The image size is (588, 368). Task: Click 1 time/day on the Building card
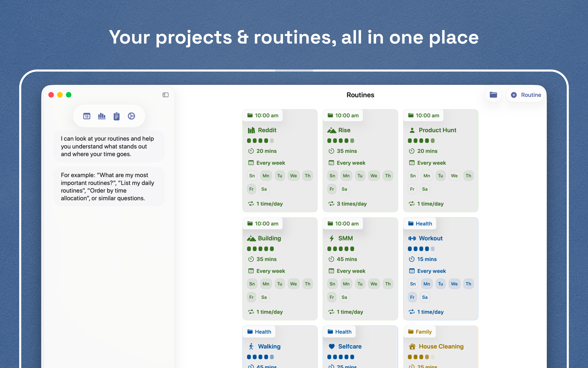269,312
